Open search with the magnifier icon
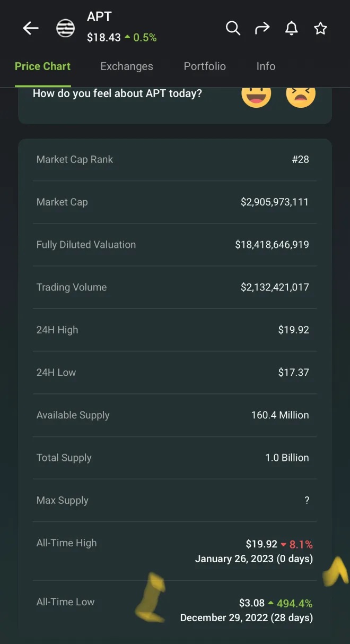 pyautogui.click(x=233, y=28)
